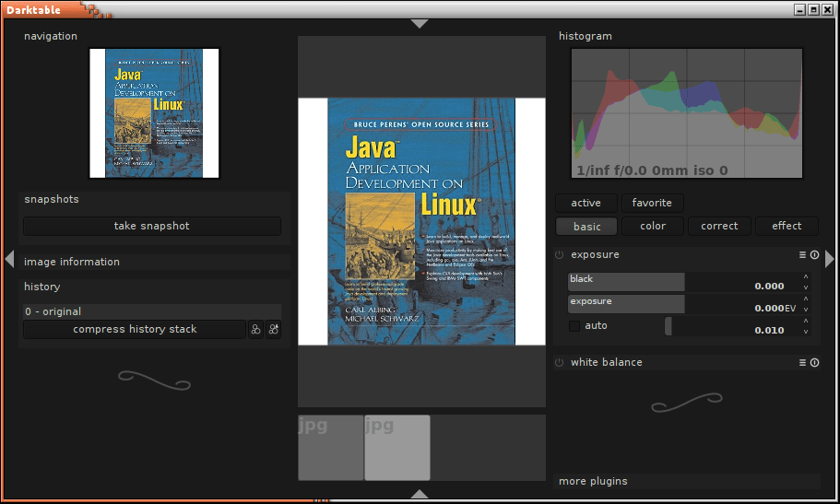Viewport: 840px width, 504px height.
Task: Enable the auto exposure checkbox
Action: pos(574,325)
